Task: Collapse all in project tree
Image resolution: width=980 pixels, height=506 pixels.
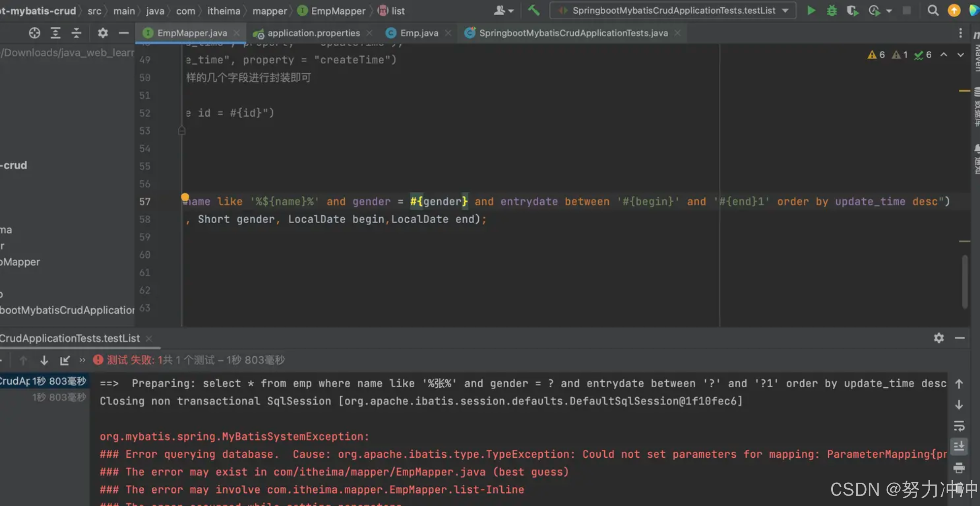Action: pyautogui.click(x=76, y=33)
